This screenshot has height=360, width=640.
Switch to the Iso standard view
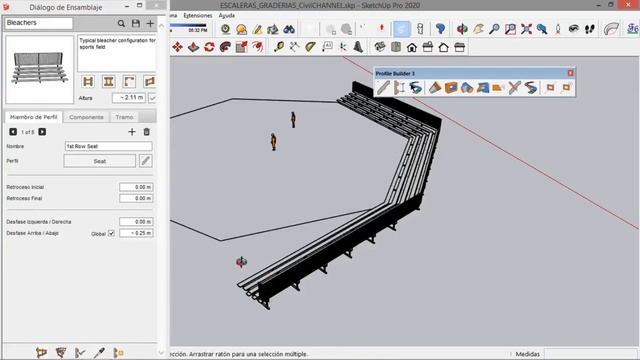click(x=380, y=47)
